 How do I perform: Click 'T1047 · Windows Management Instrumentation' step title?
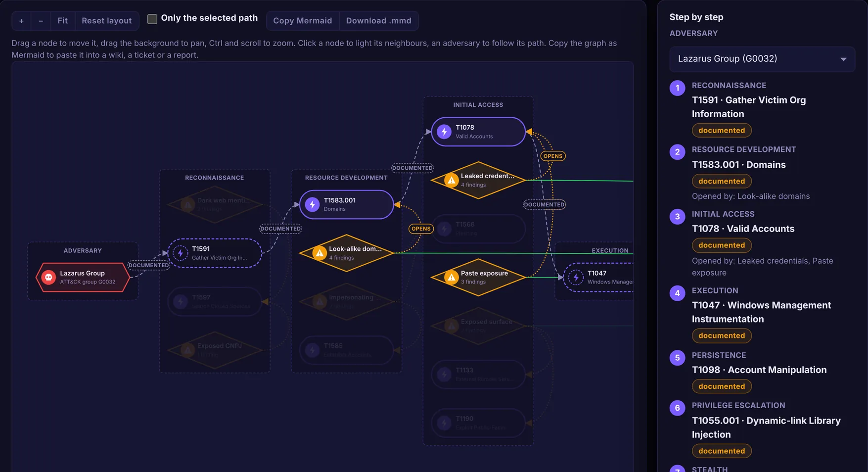pos(762,312)
